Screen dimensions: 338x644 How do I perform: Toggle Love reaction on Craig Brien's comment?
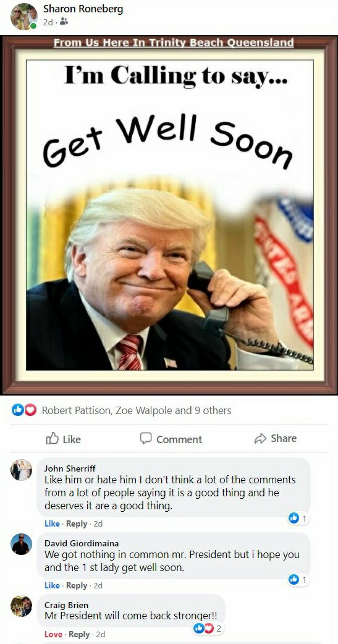pyautogui.click(x=53, y=635)
